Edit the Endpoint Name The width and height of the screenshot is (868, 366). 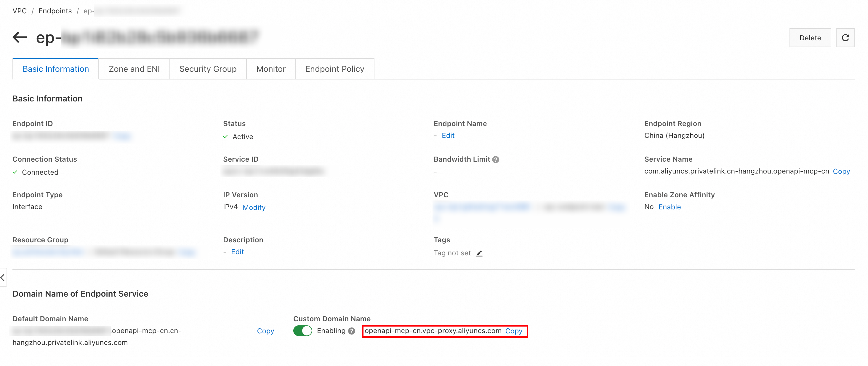pyautogui.click(x=448, y=136)
